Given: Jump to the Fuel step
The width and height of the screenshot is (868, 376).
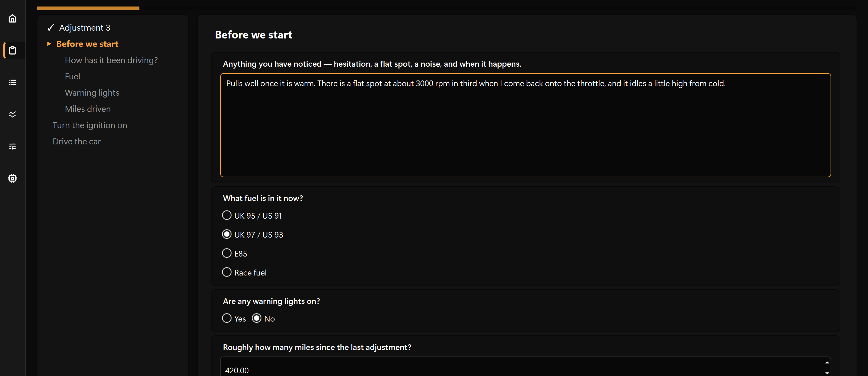Looking at the screenshot, I should pyautogui.click(x=72, y=76).
